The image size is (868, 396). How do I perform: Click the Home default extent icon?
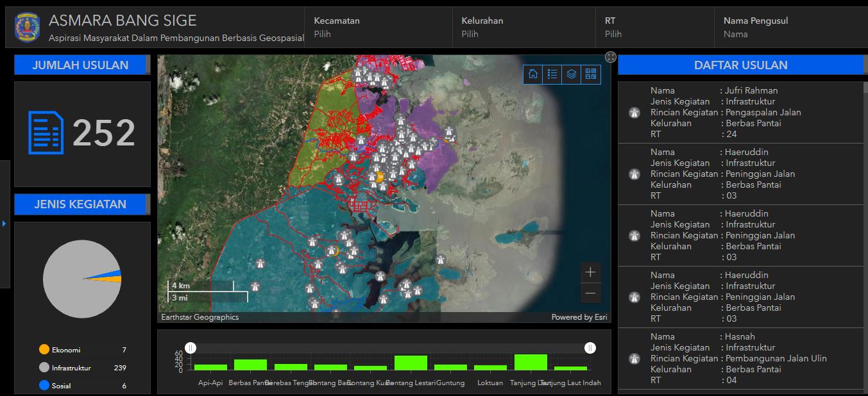[532, 74]
